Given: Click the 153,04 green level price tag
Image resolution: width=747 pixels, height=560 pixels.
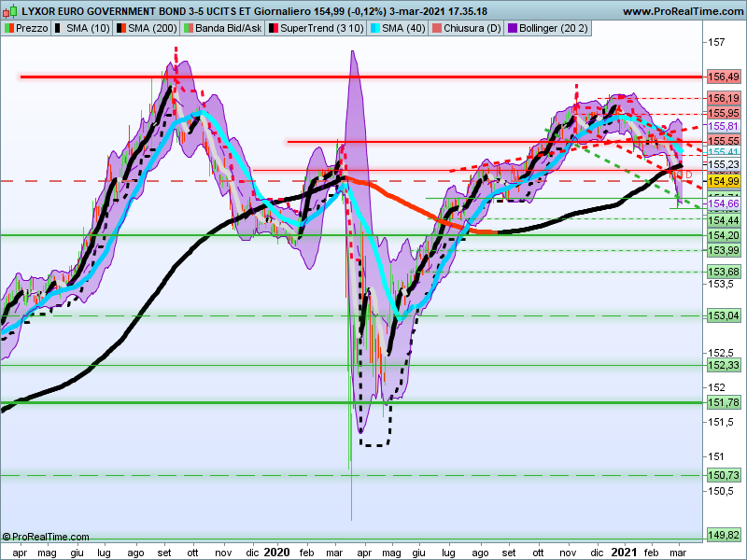Looking at the screenshot, I should point(724,316).
